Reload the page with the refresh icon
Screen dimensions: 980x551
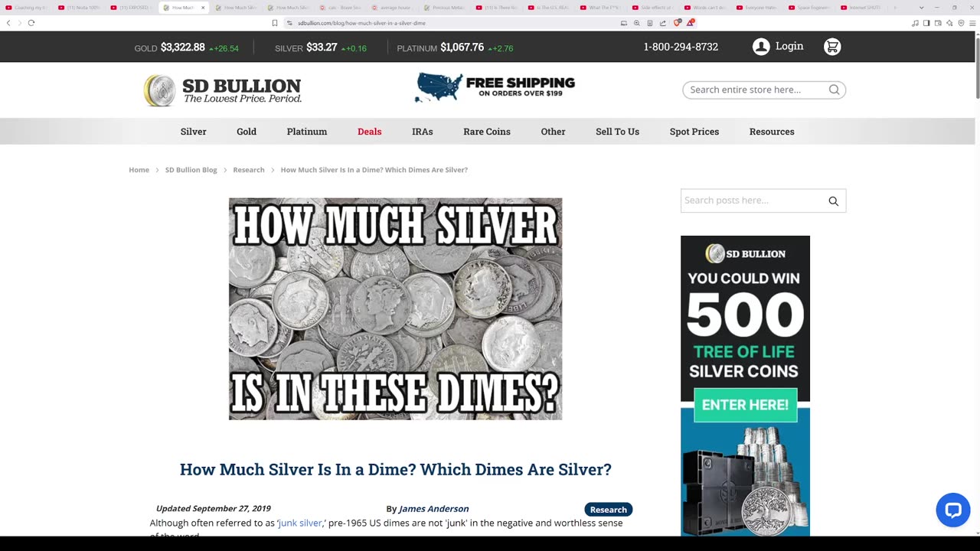click(31, 23)
